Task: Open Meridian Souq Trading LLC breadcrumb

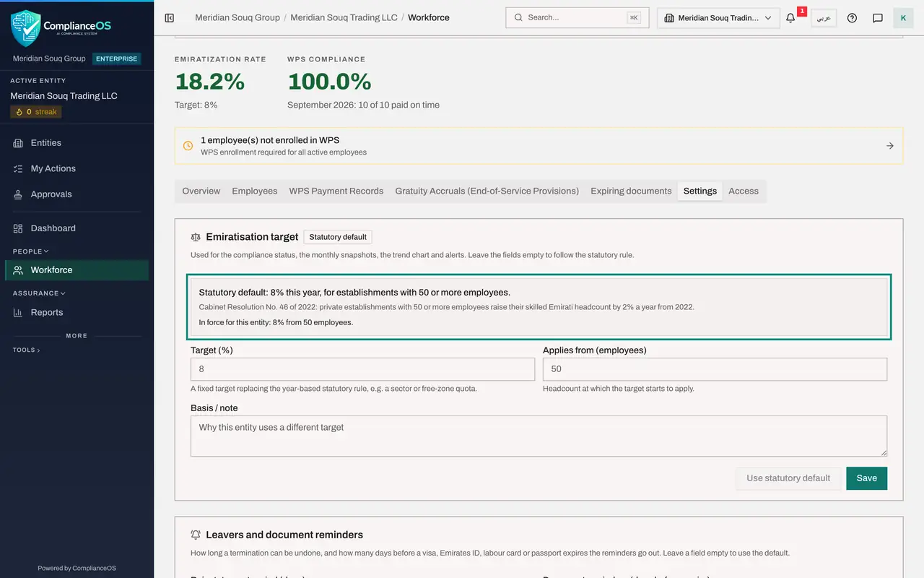Action: [x=344, y=17]
